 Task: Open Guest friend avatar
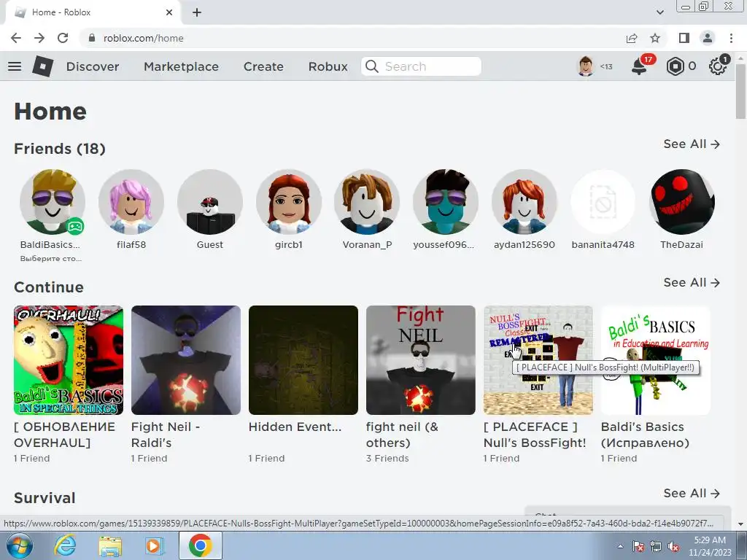tap(209, 202)
